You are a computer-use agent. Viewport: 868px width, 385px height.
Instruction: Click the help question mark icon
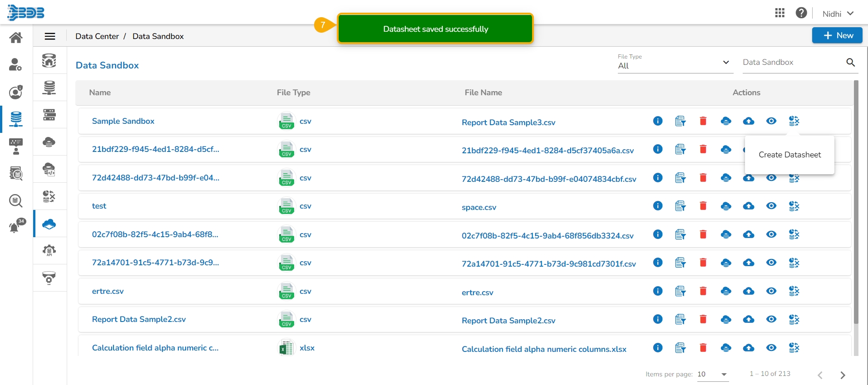(x=801, y=13)
